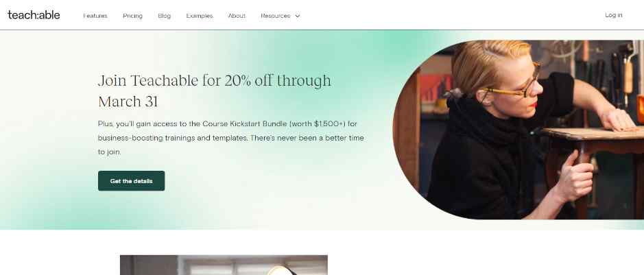Click the Resources menu label

click(276, 16)
